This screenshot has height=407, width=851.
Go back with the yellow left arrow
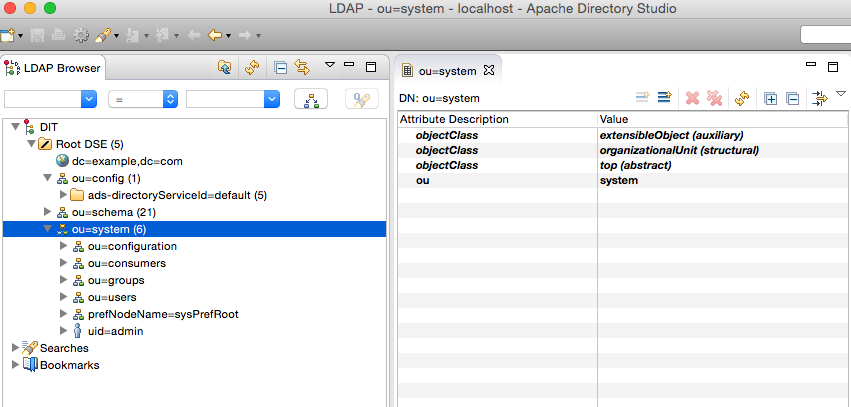tap(215, 36)
